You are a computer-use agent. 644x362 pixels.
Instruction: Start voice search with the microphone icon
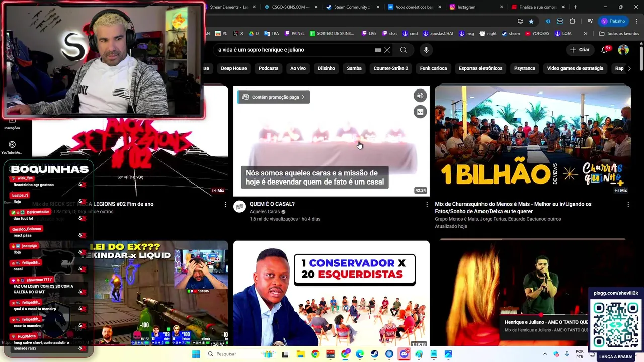pos(426,50)
